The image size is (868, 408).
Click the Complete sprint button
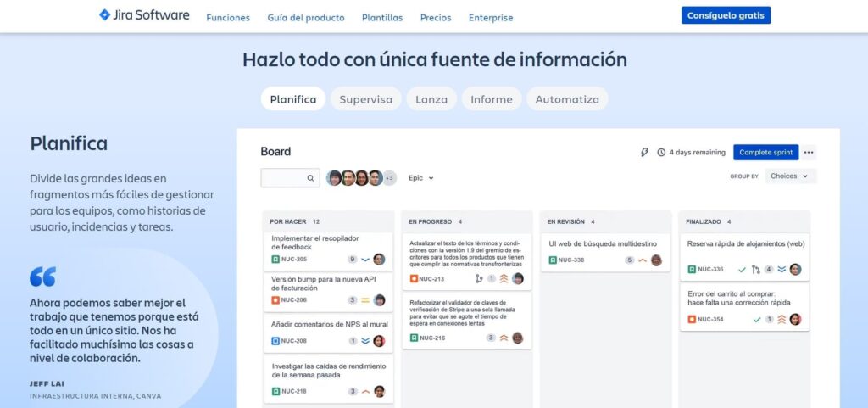coord(766,152)
